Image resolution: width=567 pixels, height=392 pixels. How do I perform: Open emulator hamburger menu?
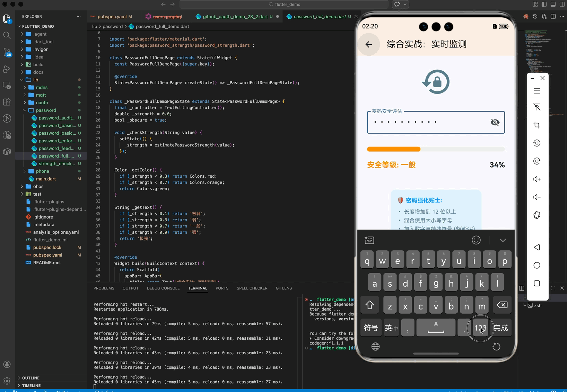pos(537,91)
